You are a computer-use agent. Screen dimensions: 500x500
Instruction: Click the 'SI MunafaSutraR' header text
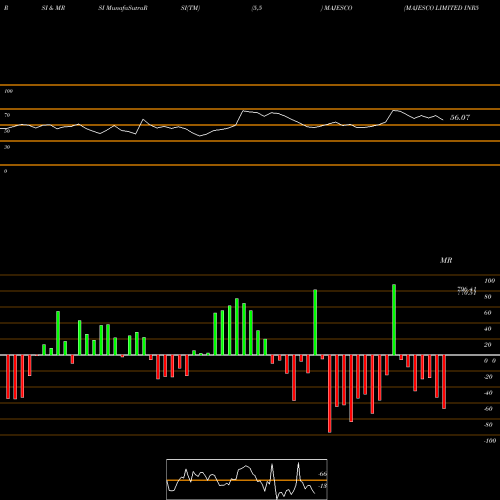(123, 8)
